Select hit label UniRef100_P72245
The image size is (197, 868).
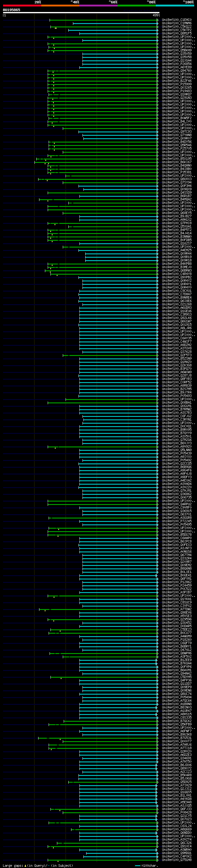tap(176, 521)
